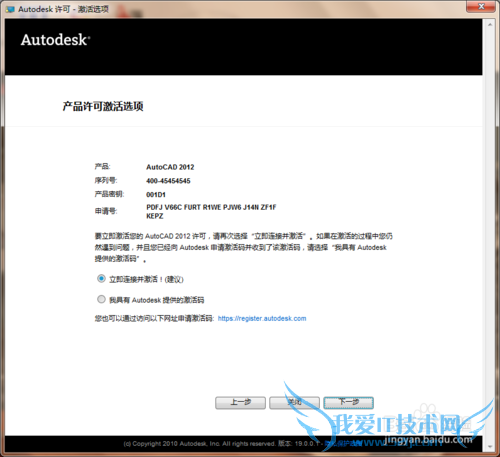500x457 pixels.
Task: Click the copyright 2010 Autodesk footer text
Action: (x=199, y=444)
